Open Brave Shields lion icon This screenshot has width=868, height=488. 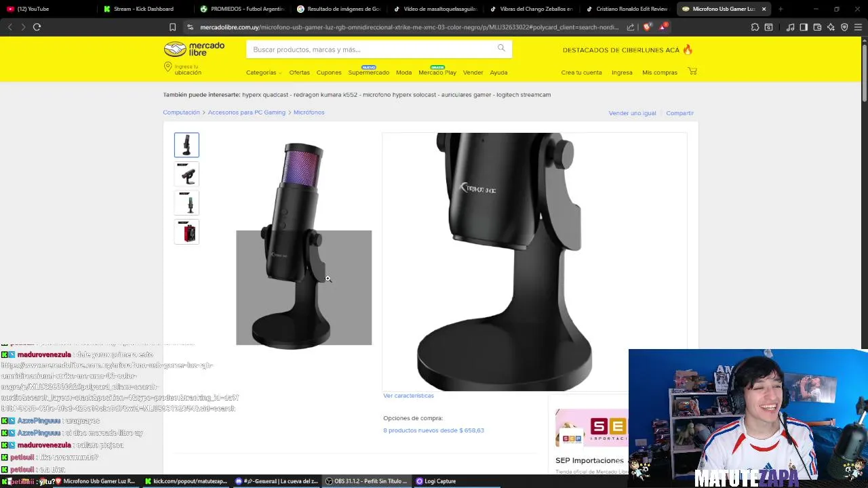(647, 27)
